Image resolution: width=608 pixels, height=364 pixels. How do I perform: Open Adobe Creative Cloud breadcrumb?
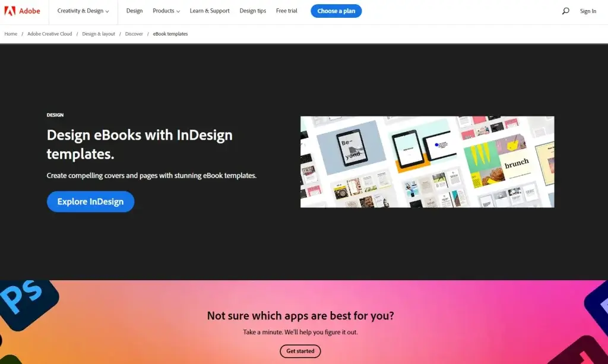coord(50,34)
